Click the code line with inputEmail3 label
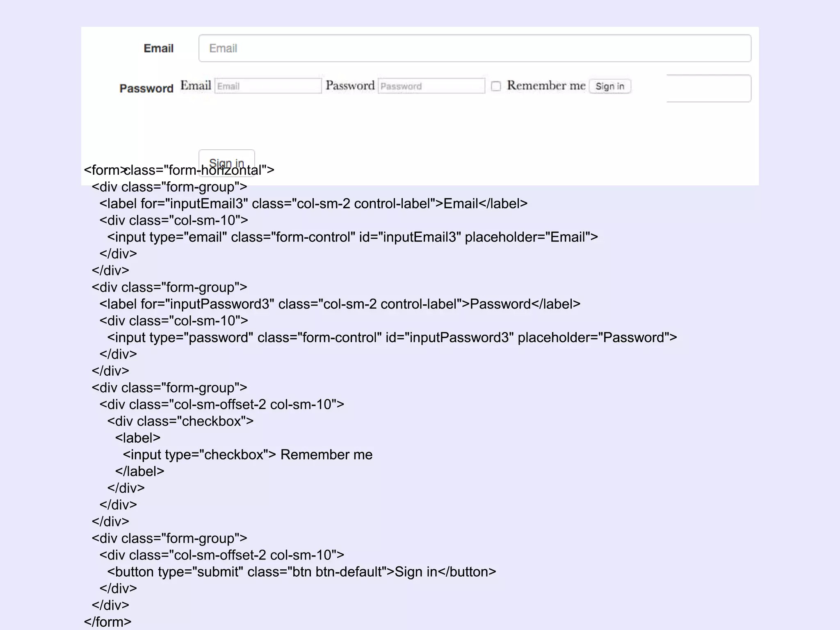The width and height of the screenshot is (840, 630). pos(313,203)
